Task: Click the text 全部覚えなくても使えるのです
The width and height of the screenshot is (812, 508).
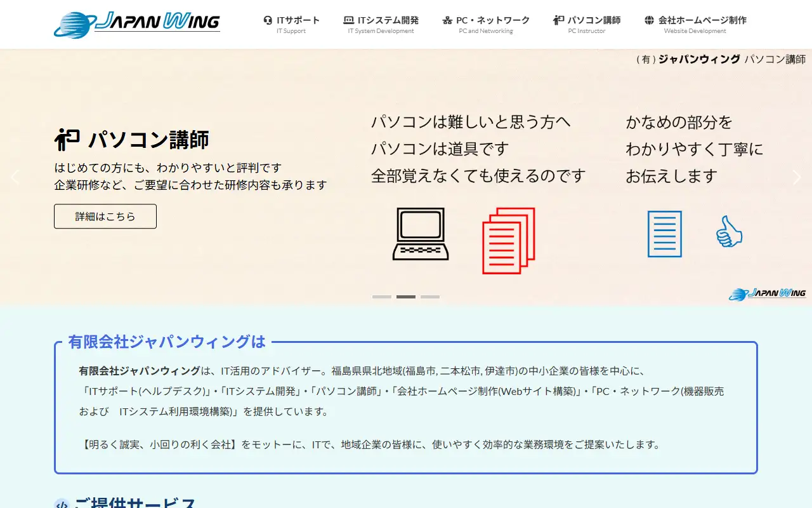Action: coord(478,175)
